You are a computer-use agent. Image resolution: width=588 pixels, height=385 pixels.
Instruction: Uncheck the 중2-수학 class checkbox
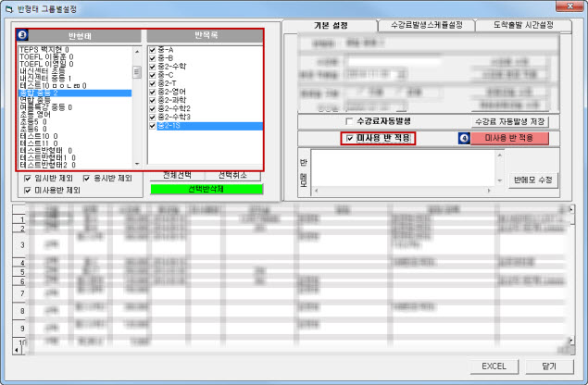152,67
